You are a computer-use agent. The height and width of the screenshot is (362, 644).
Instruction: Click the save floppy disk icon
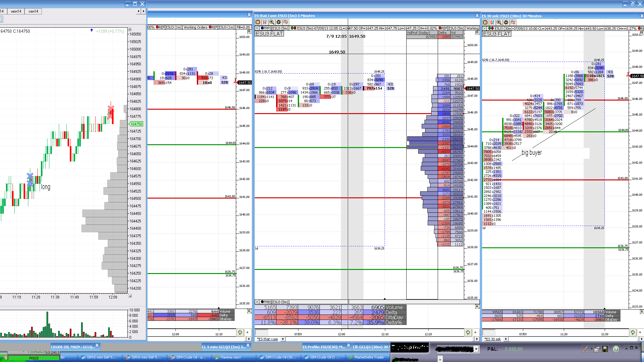pos(605,349)
